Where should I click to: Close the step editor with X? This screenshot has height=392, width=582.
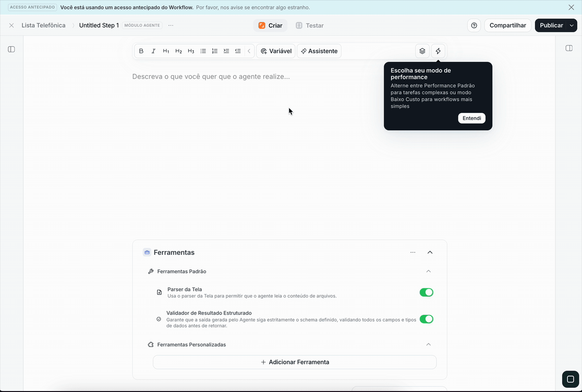pos(12,25)
